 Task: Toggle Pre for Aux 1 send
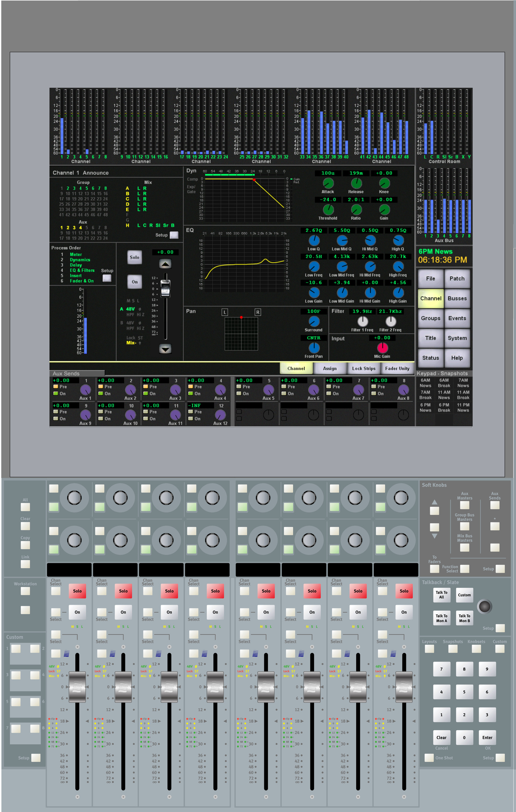[56, 387]
